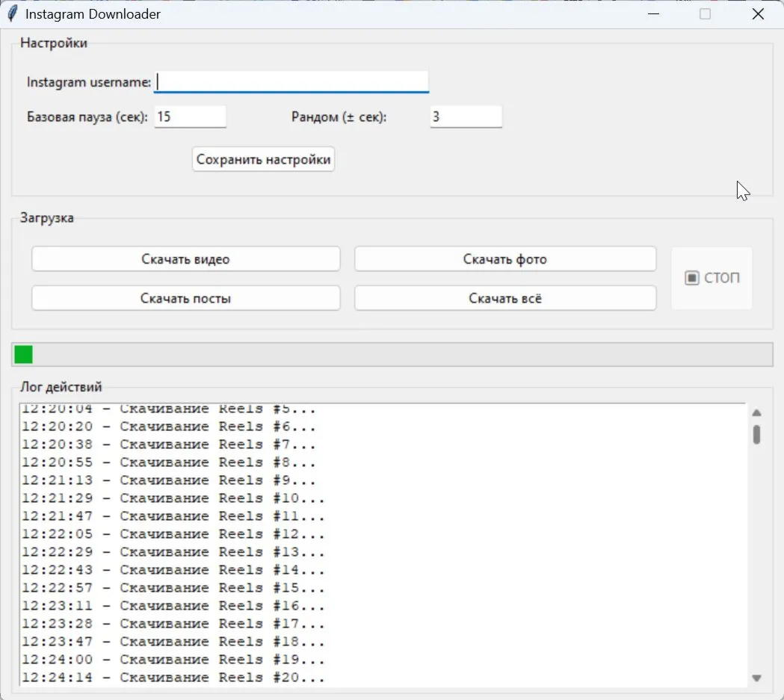Click the log line for Reels #10
The width and height of the screenshot is (784, 700).
click(x=173, y=498)
